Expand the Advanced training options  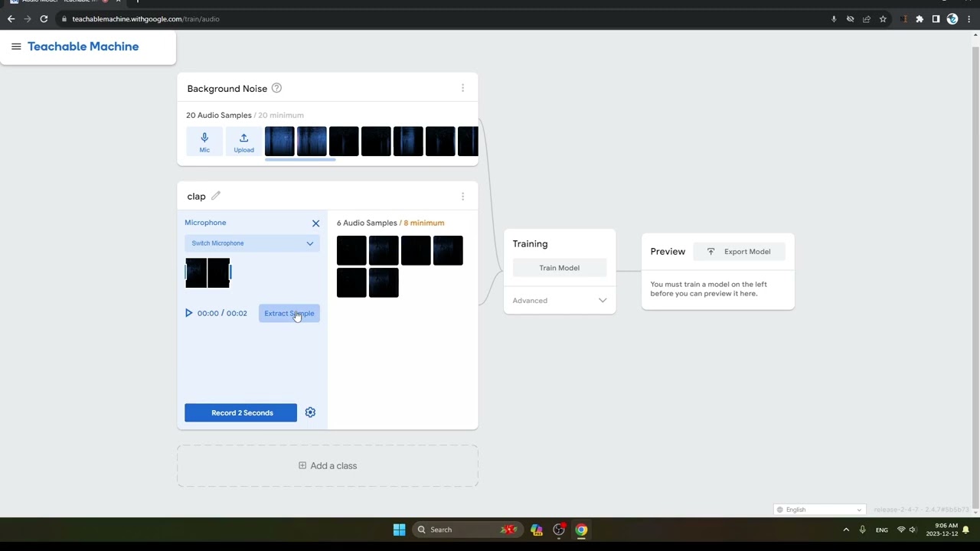tap(559, 300)
